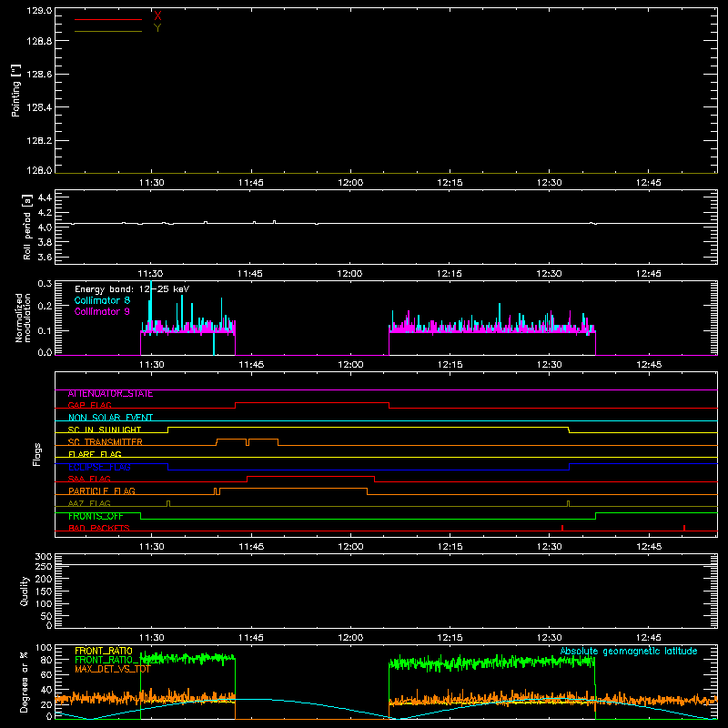
Task: Click the ATTENUATOR_STATE flag label
Action: (x=110, y=394)
